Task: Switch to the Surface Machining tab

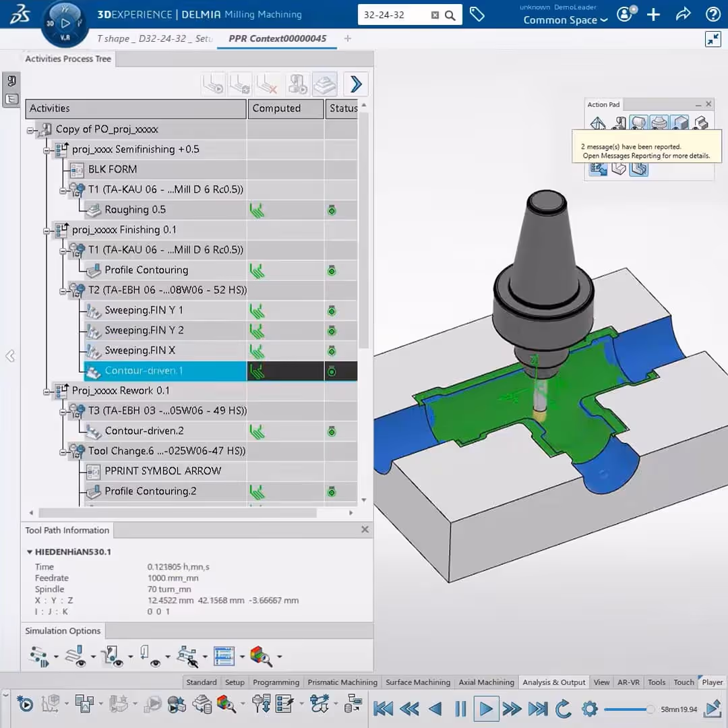Action: coord(418,682)
